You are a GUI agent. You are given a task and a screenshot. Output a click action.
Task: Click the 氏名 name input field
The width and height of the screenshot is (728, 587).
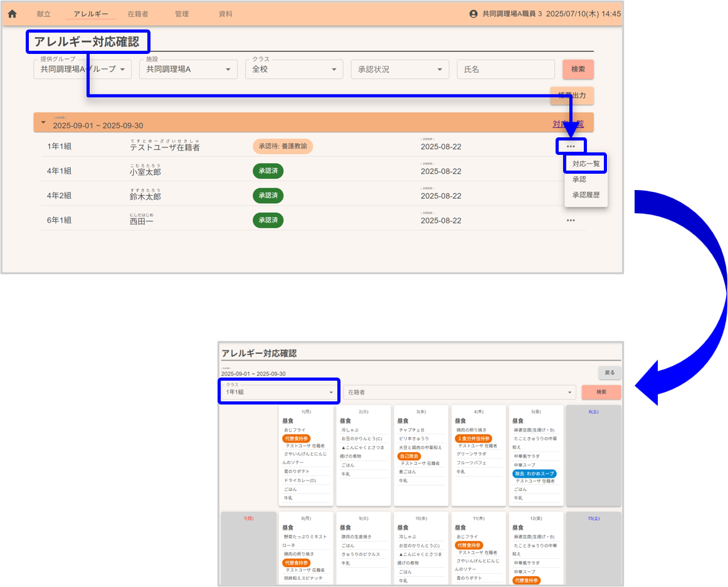pyautogui.click(x=505, y=70)
